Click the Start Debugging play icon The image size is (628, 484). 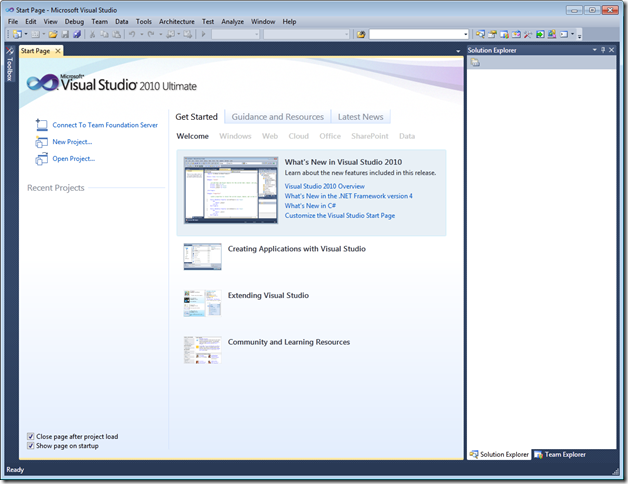(203, 34)
